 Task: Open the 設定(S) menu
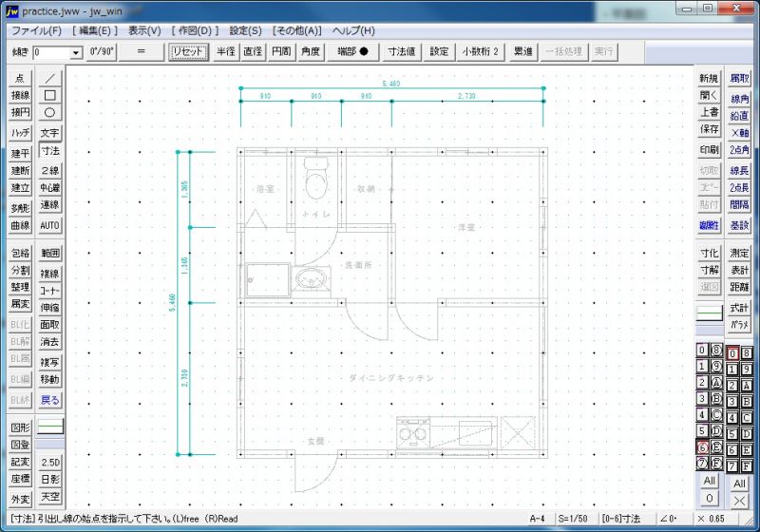tap(245, 30)
